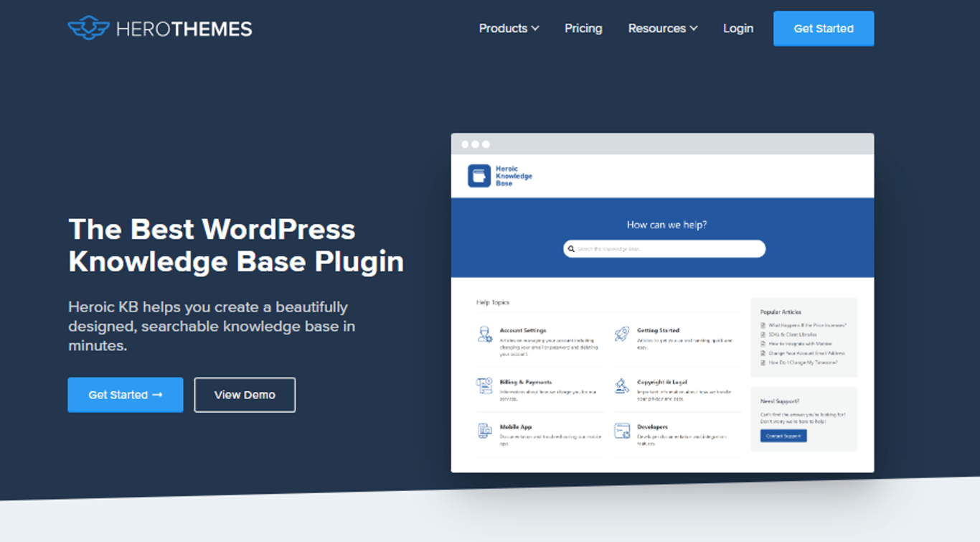This screenshot has width=980, height=542.
Task: Click the Developers code window icon
Action: (622, 431)
